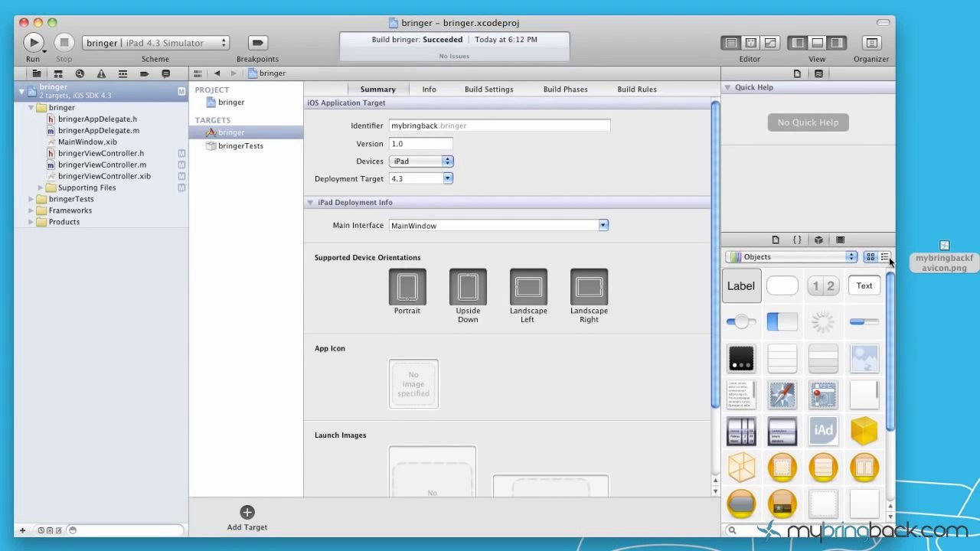The height and width of the screenshot is (551, 980).
Task: Open the Object library cube icon
Action: (x=818, y=240)
